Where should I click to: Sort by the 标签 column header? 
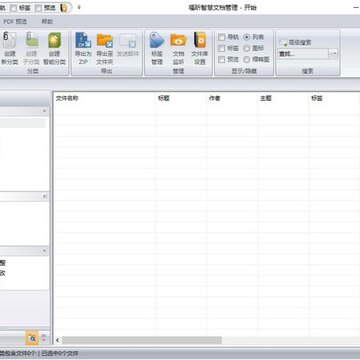(x=335, y=98)
